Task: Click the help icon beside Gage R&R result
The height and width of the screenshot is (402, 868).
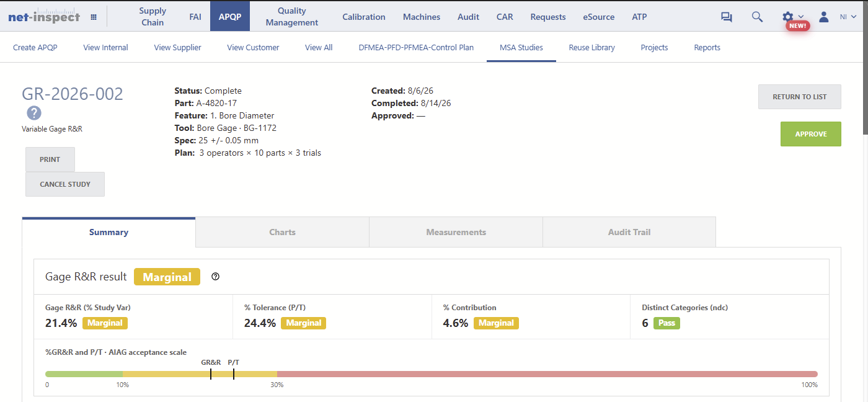Action: pos(216,277)
